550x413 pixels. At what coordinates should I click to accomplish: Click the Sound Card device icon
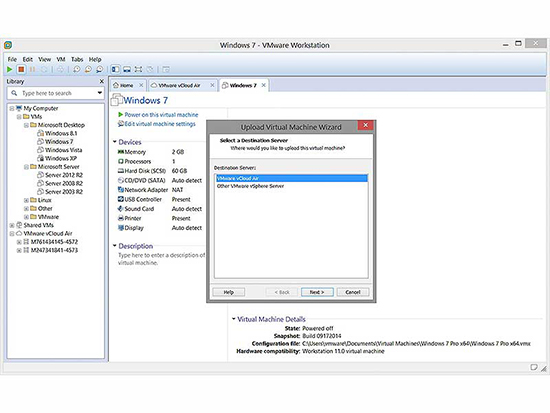[121, 209]
